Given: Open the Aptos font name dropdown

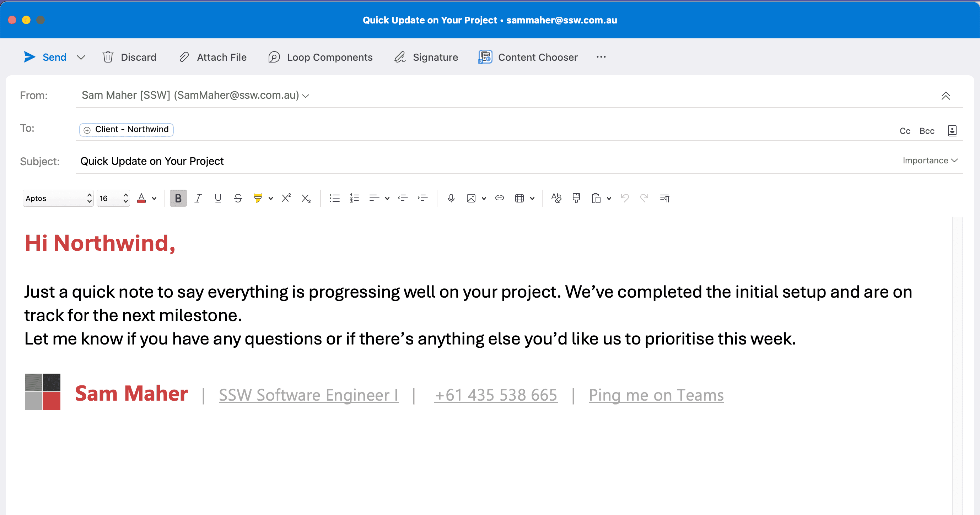Looking at the screenshot, I should point(58,198).
